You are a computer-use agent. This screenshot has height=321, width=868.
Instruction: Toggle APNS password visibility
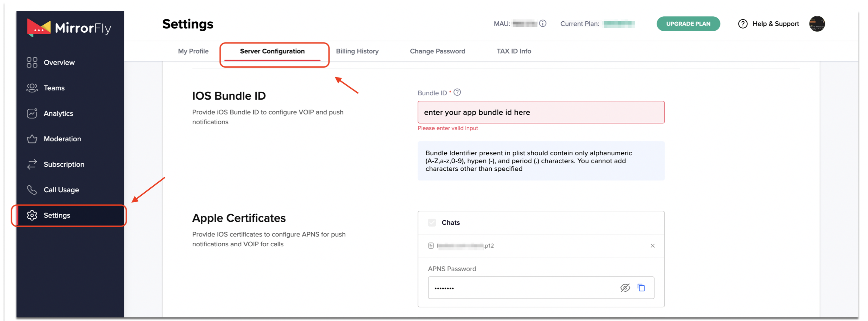pos(625,288)
